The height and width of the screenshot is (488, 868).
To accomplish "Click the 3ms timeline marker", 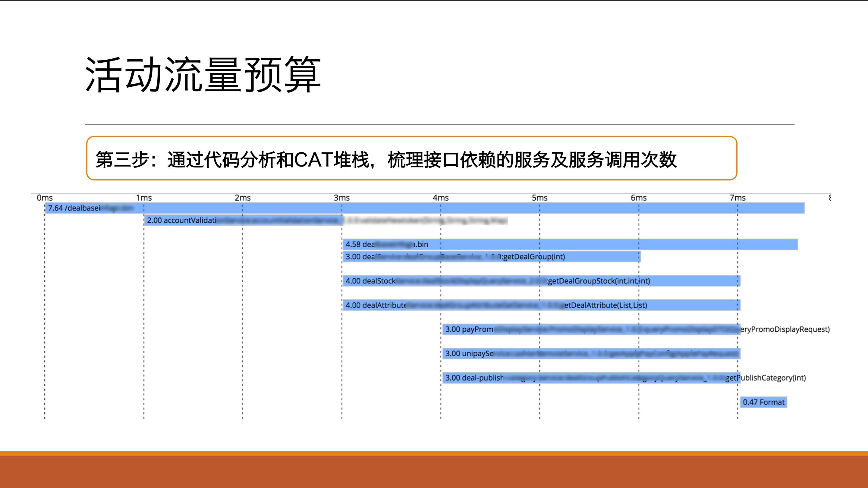I will [x=342, y=198].
